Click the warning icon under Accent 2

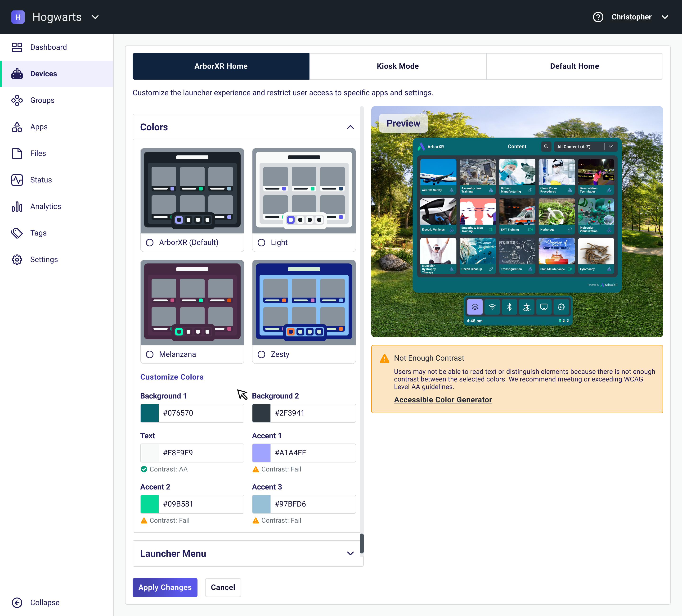coord(144,520)
